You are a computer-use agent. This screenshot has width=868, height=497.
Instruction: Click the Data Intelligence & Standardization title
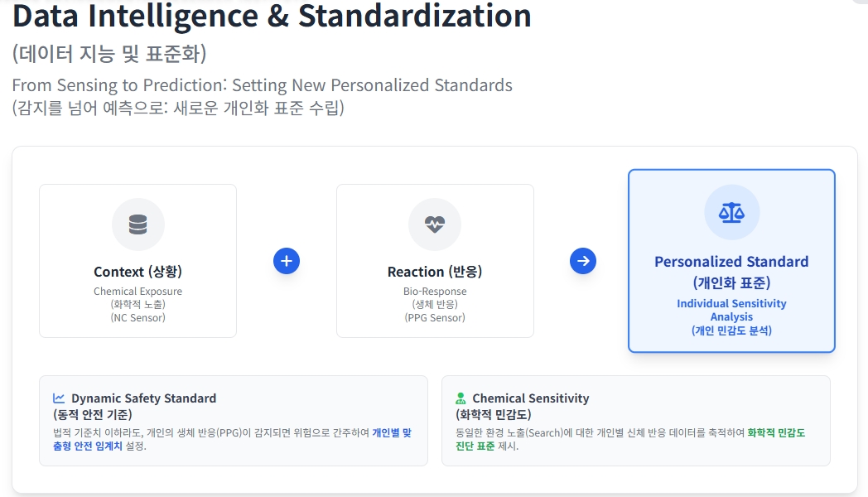[272, 16]
